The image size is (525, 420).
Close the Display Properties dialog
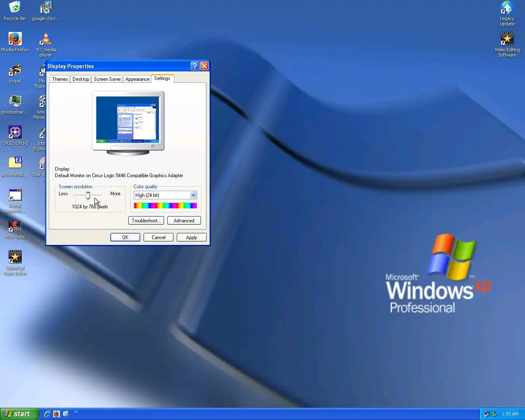tap(204, 66)
